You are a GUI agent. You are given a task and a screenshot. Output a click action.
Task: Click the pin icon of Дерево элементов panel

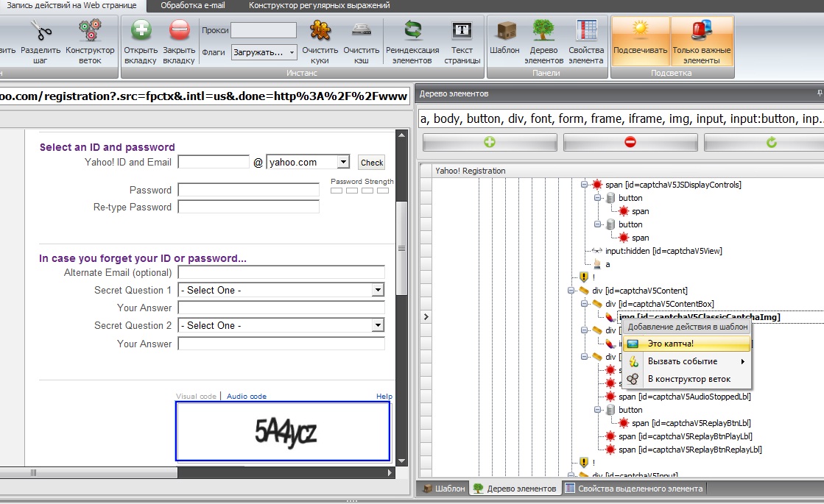pyautogui.click(x=820, y=93)
